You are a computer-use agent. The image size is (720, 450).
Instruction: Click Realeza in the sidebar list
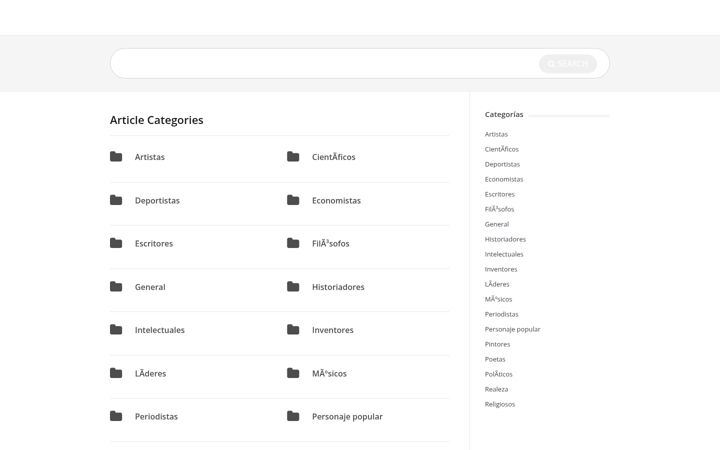point(496,389)
